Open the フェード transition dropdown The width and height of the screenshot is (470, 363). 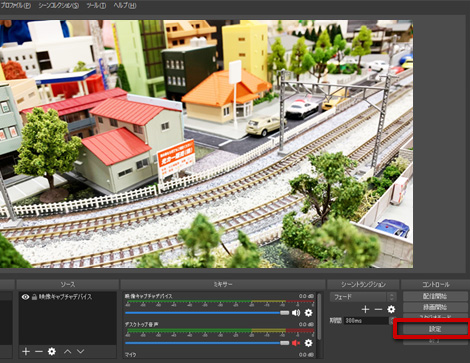click(x=363, y=297)
